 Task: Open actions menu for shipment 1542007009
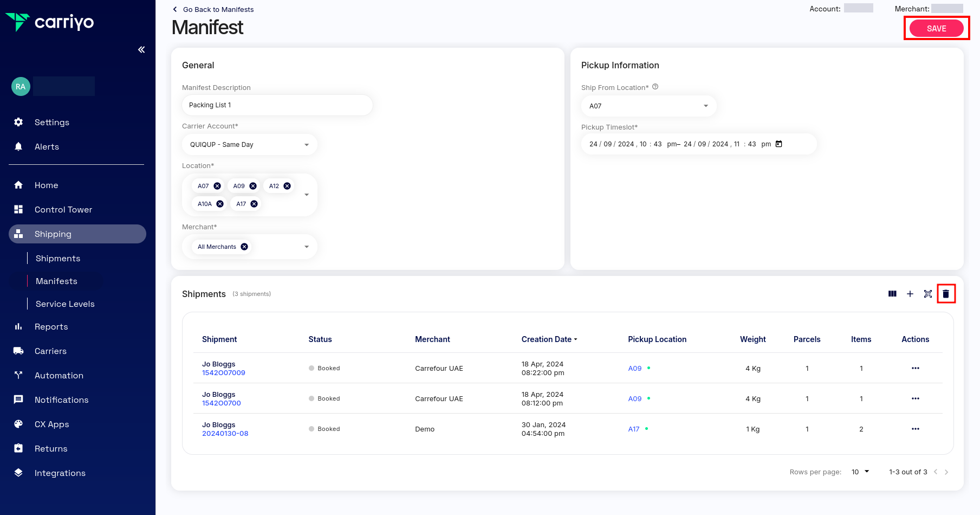915,368
